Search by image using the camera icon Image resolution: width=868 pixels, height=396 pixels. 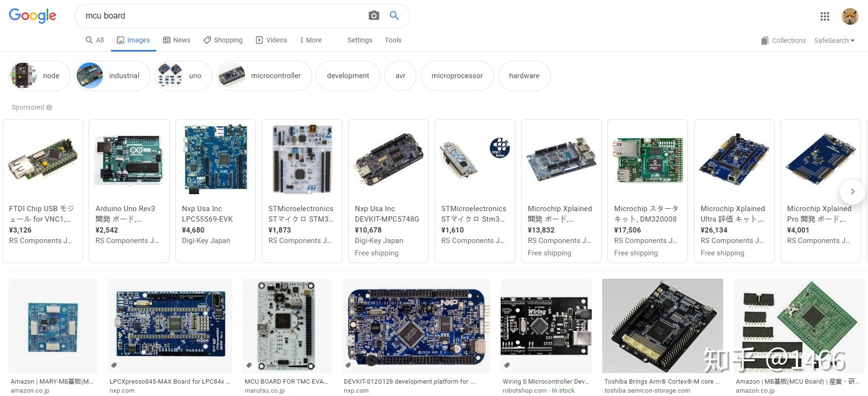[x=374, y=16]
